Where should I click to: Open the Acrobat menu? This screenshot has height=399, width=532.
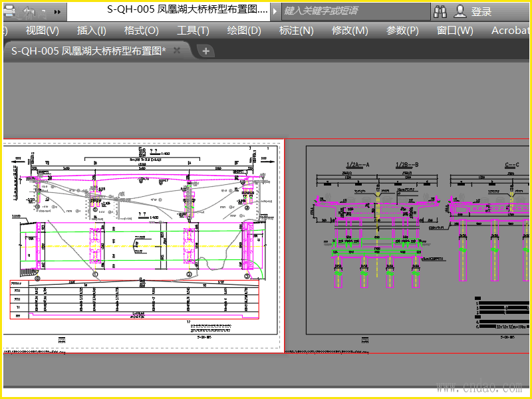[x=511, y=31]
